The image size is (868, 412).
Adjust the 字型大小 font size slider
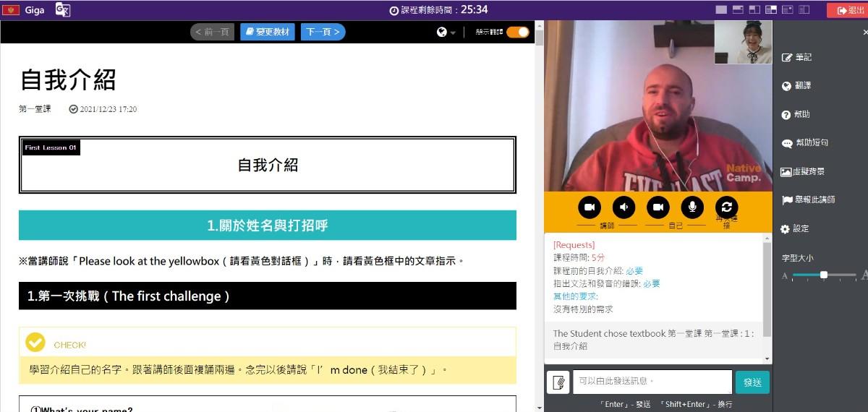click(823, 275)
